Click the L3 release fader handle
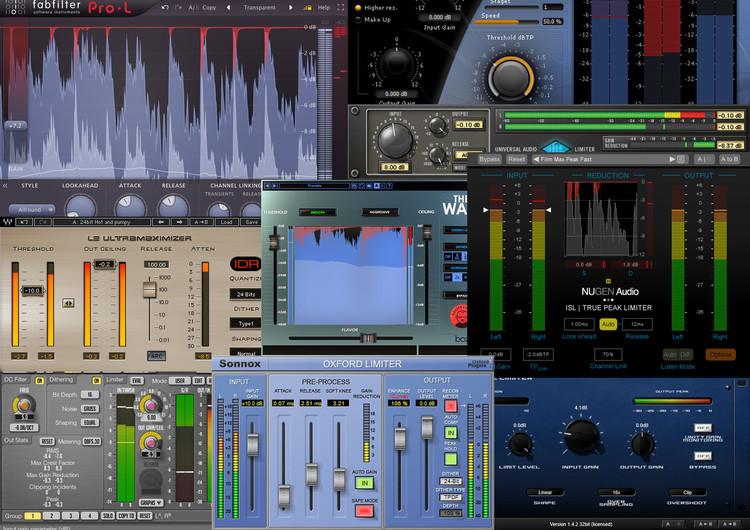Viewport: 750px width, 530px height. point(150,289)
